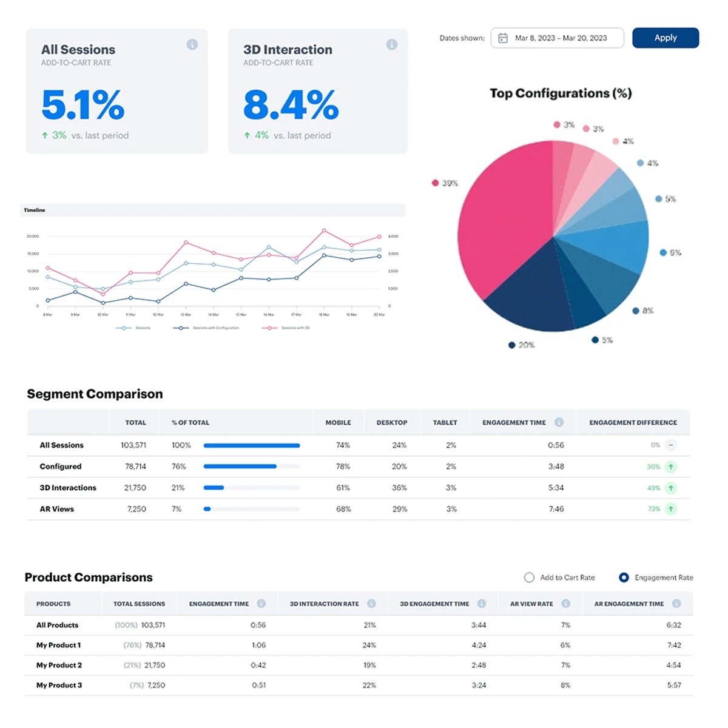Toggle the Sessions with Configuration legend item
728x728 pixels.
click(206, 328)
